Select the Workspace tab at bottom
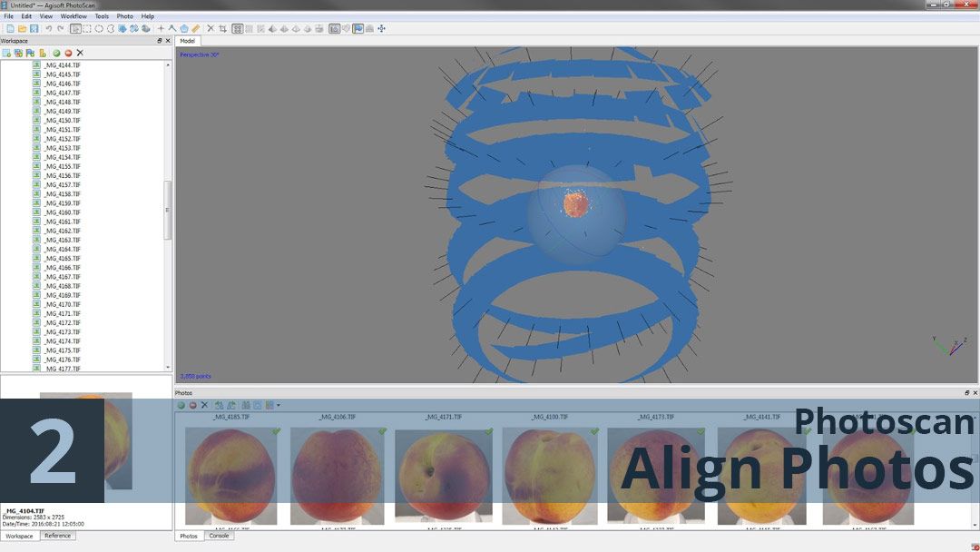Screen dimensions: 980x552 tap(19, 536)
